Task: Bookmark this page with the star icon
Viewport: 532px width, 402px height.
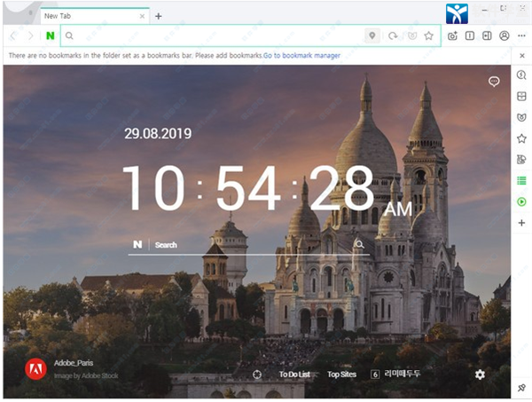Action: click(428, 35)
